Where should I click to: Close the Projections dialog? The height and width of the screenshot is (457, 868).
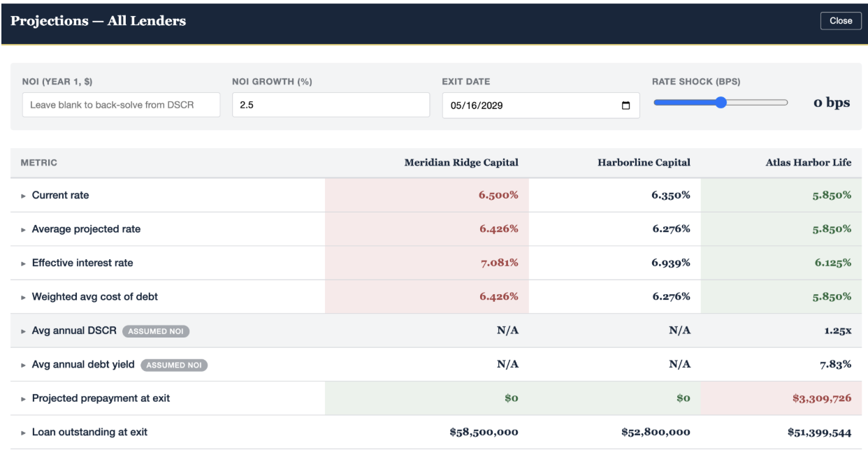coord(841,21)
